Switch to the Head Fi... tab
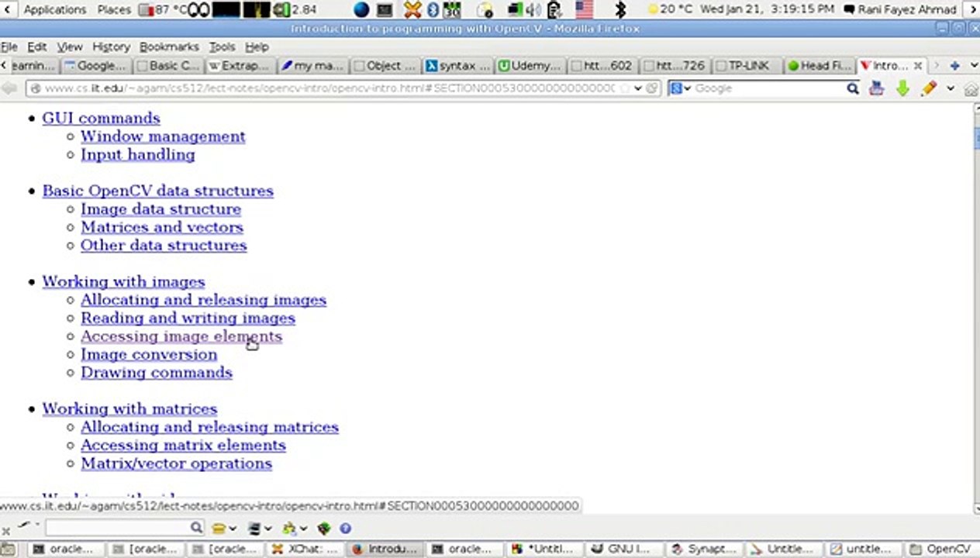980x558 pixels. click(x=819, y=66)
